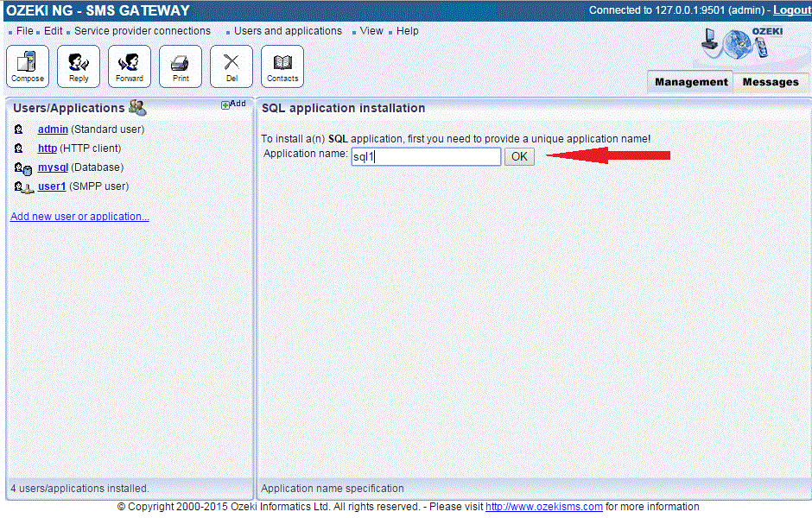Click the Del icon to delete
Viewport: 812px width, 518px height.
pyautogui.click(x=231, y=66)
